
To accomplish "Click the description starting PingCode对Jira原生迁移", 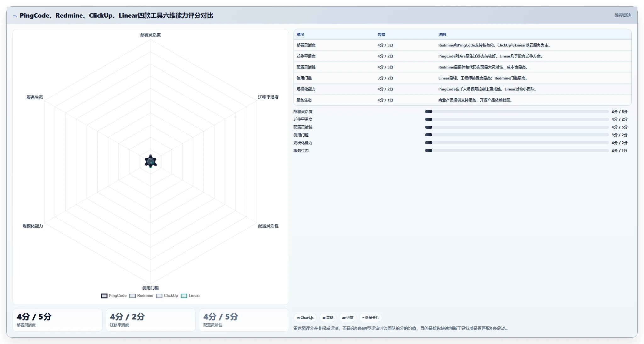I will pyautogui.click(x=491, y=56).
